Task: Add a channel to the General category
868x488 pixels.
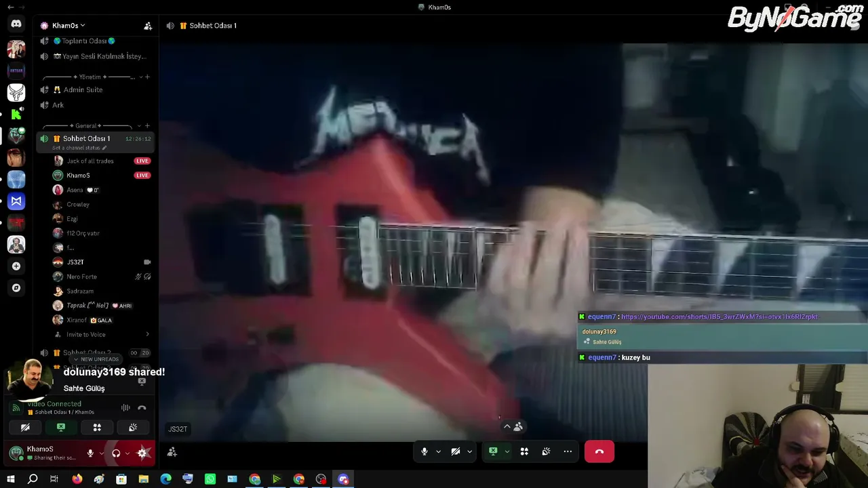Action: pos(147,126)
